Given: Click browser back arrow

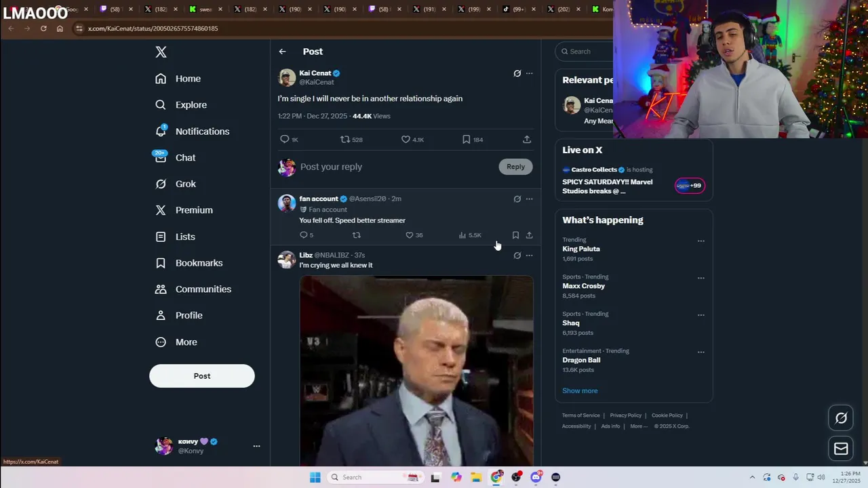Looking at the screenshot, I should pyautogui.click(x=11, y=28).
